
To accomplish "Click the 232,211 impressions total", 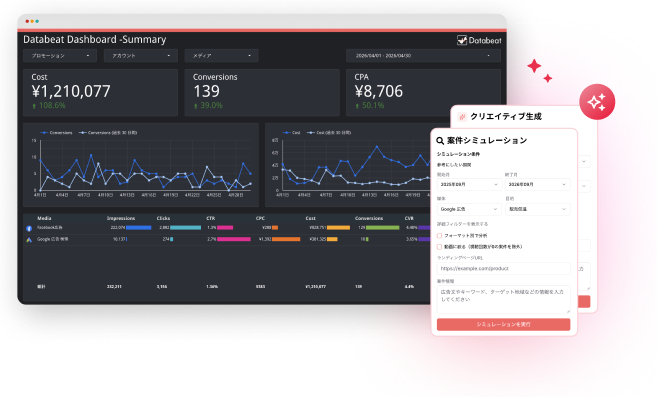I will click(x=114, y=287).
